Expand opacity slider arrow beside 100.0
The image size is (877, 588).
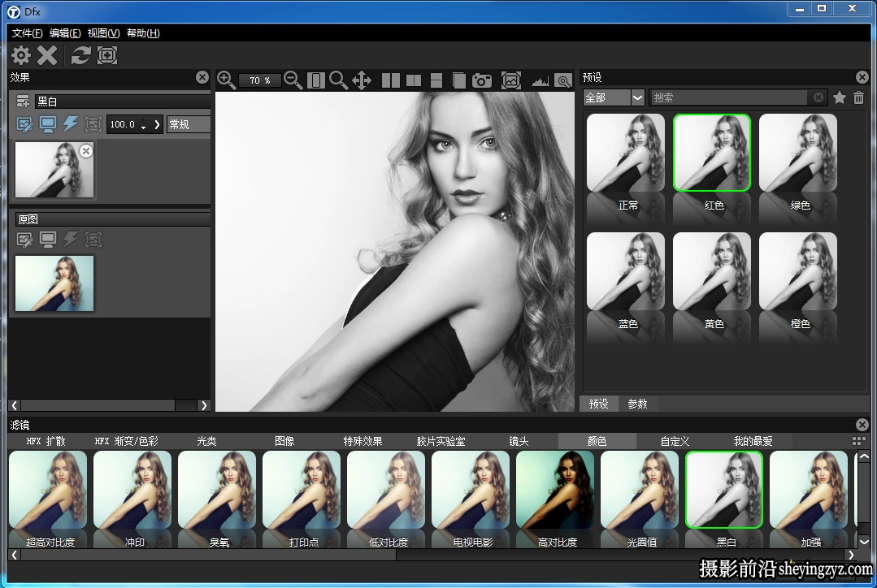(157, 124)
